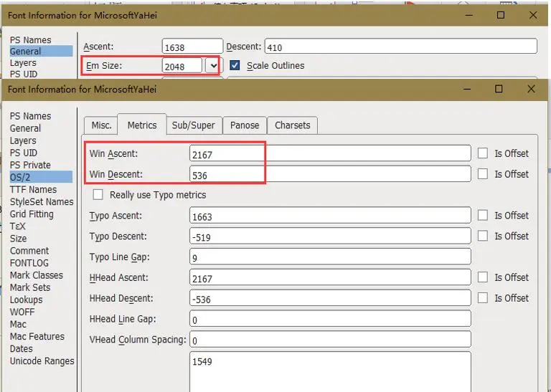Select General in back window list
551x392 pixels.
pos(41,51)
